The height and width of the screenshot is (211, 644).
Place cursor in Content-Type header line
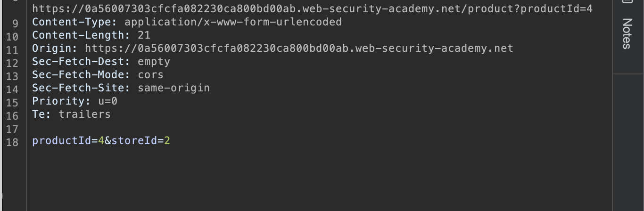point(187,22)
